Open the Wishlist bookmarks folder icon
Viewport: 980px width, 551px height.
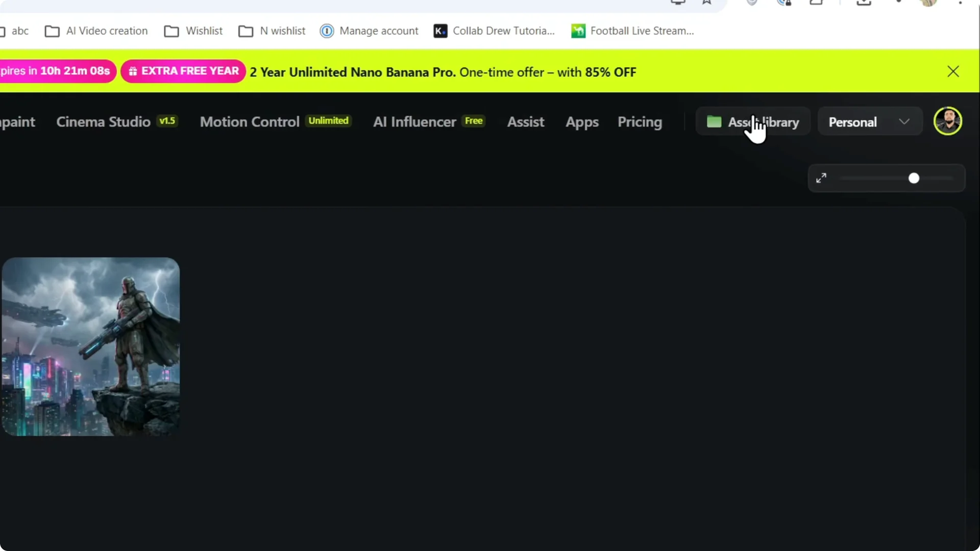pyautogui.click(x=172, y=31)
